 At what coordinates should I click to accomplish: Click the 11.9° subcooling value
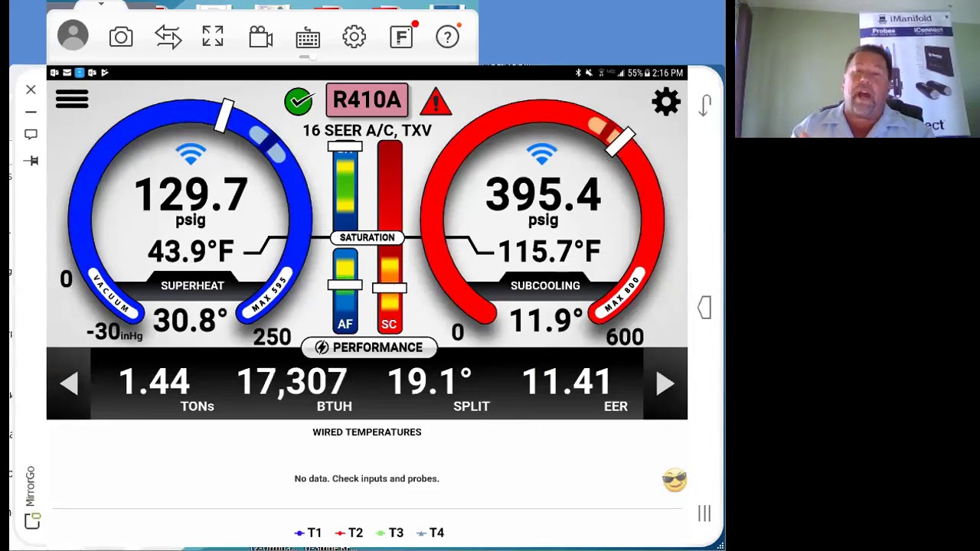tap(546, 321)
